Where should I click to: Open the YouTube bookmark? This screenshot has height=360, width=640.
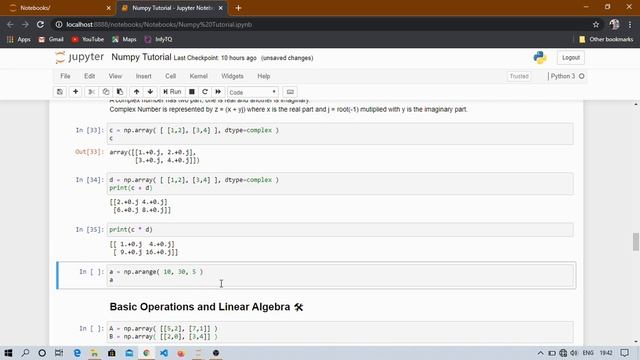point(88,40)
